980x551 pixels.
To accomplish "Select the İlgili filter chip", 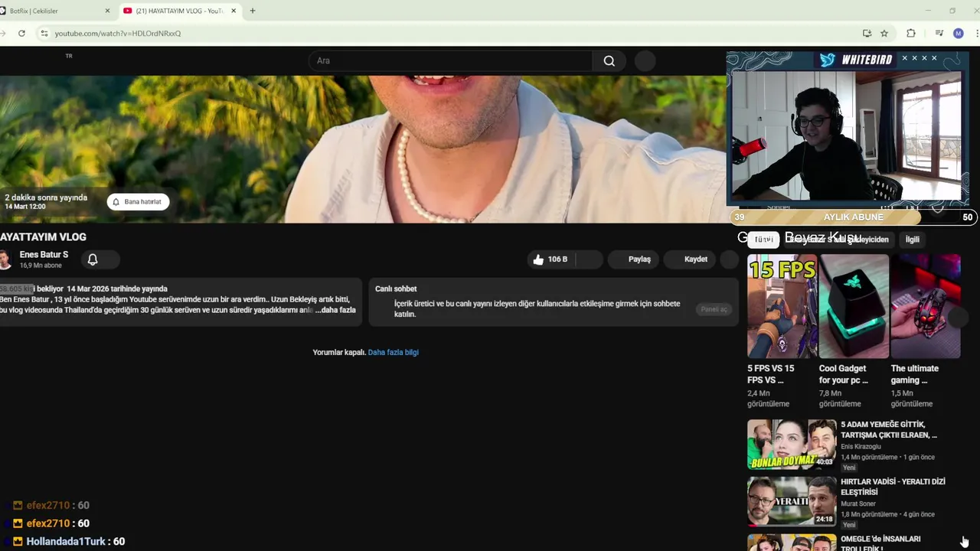I will pos(913,240).
